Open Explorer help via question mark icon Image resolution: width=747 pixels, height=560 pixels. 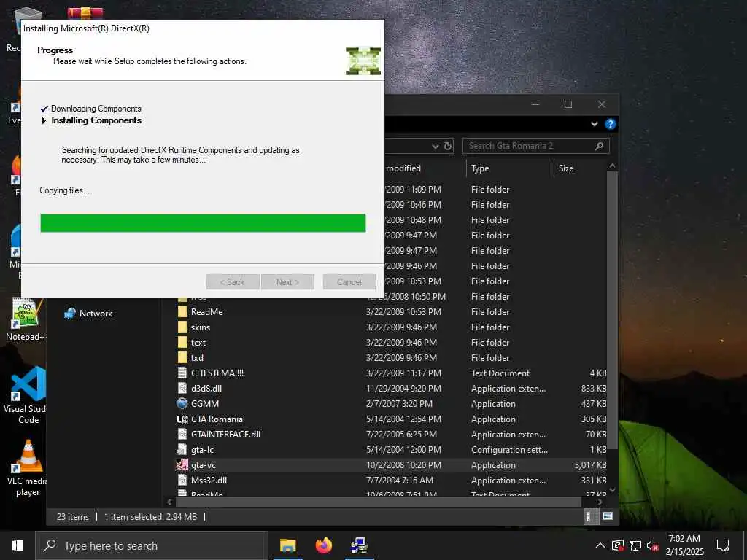click(610, 124)
